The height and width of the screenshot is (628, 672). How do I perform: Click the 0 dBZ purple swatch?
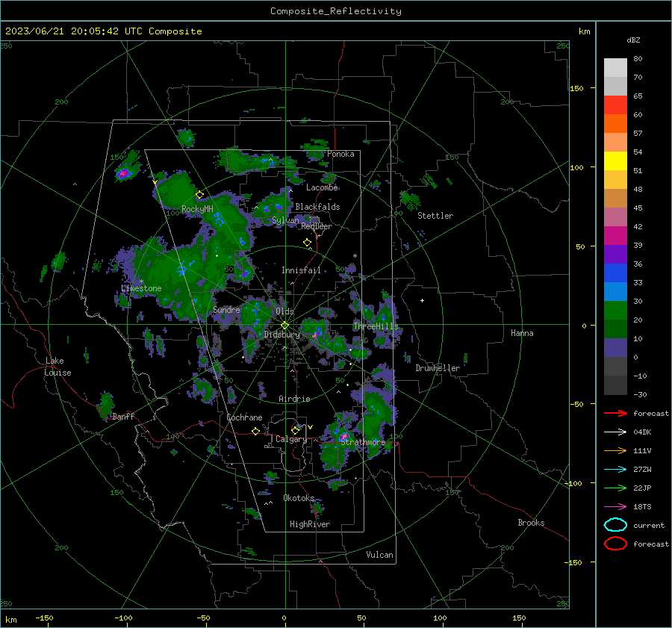(615, 348)
